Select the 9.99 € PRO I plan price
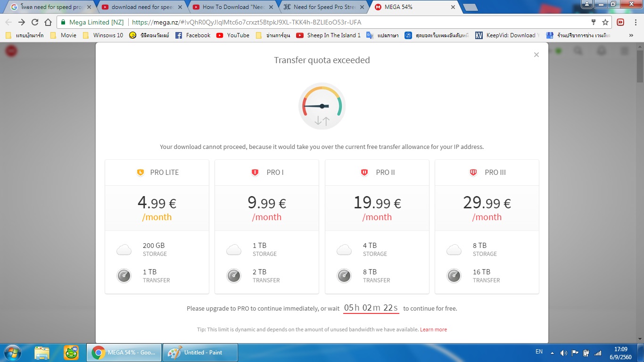Image resolution: width=644 pixels, height=362 pixels. click(267, 203)
